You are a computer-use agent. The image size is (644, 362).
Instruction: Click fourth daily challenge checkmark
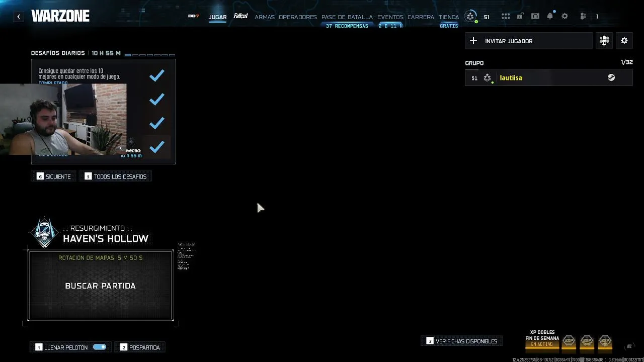(x=157, y=147)
